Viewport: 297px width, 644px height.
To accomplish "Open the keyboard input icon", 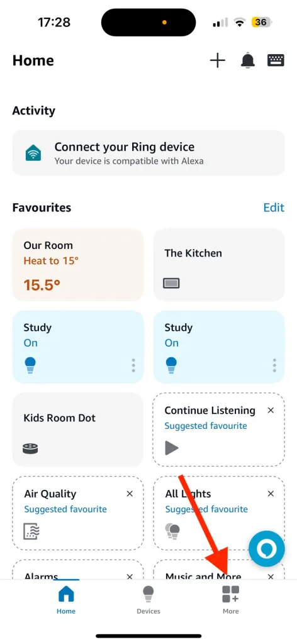I will (276, 60).
